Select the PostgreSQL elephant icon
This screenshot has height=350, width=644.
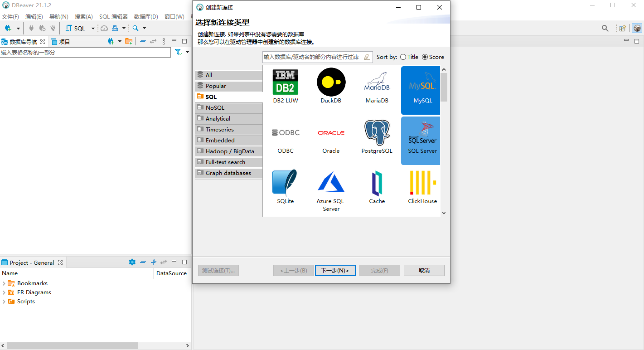coord(377,133)
